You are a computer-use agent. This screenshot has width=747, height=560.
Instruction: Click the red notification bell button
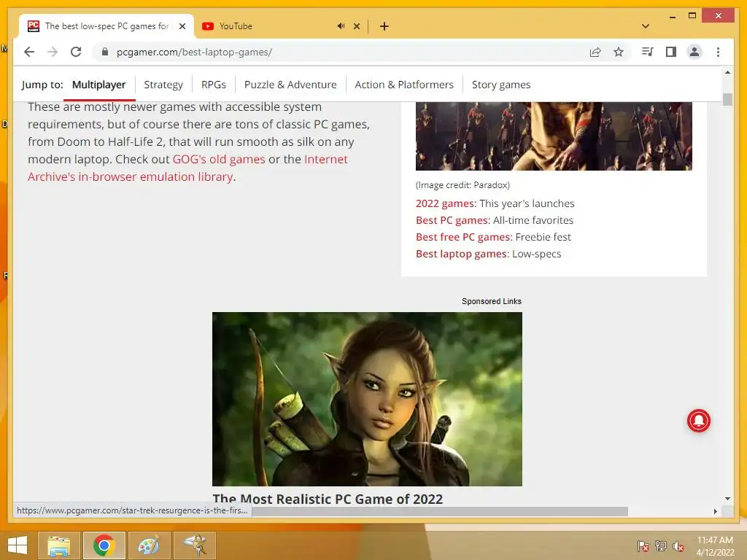coord(698,421)
